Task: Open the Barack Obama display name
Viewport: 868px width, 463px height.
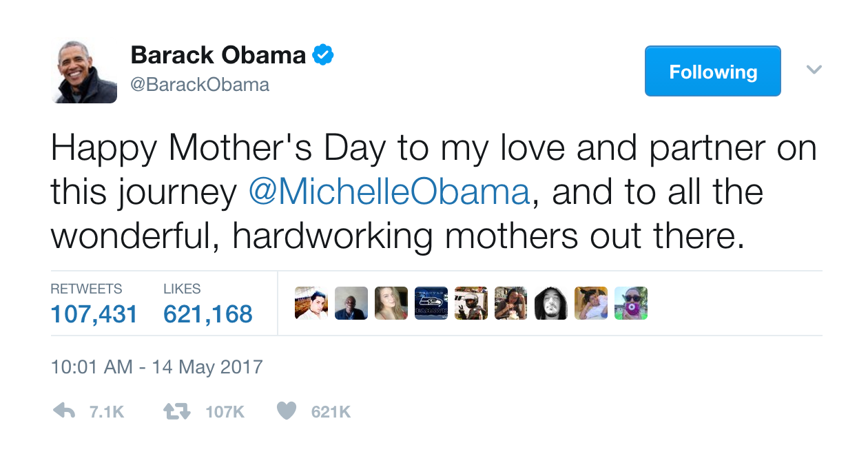Action: (218, 55)
